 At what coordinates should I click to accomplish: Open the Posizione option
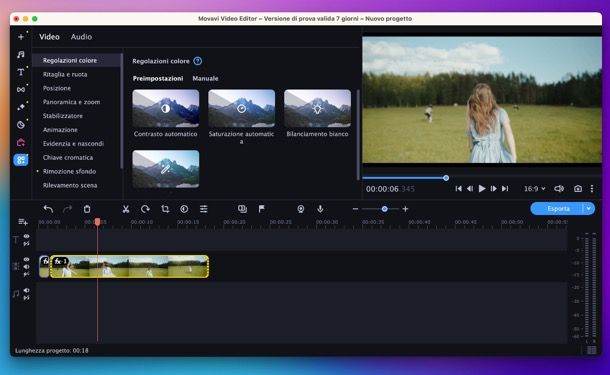pos(57,88)
